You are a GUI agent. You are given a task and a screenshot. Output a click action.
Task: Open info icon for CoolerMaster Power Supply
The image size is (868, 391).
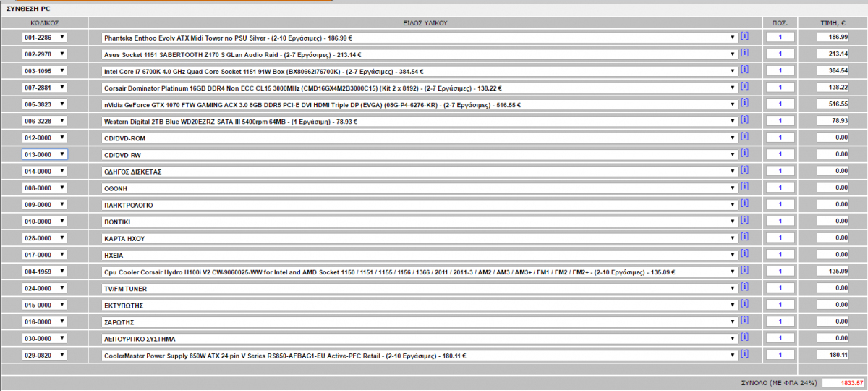(x=744, y=354)
